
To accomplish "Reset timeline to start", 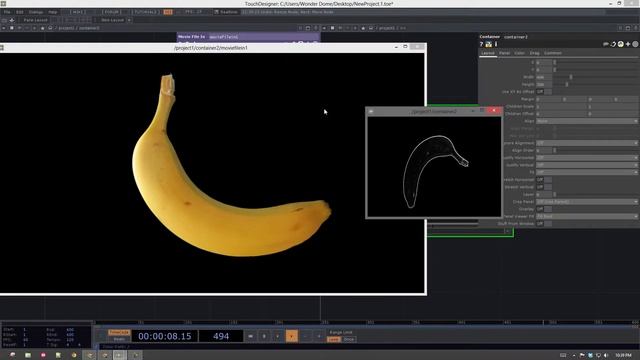I will point(251,336).
